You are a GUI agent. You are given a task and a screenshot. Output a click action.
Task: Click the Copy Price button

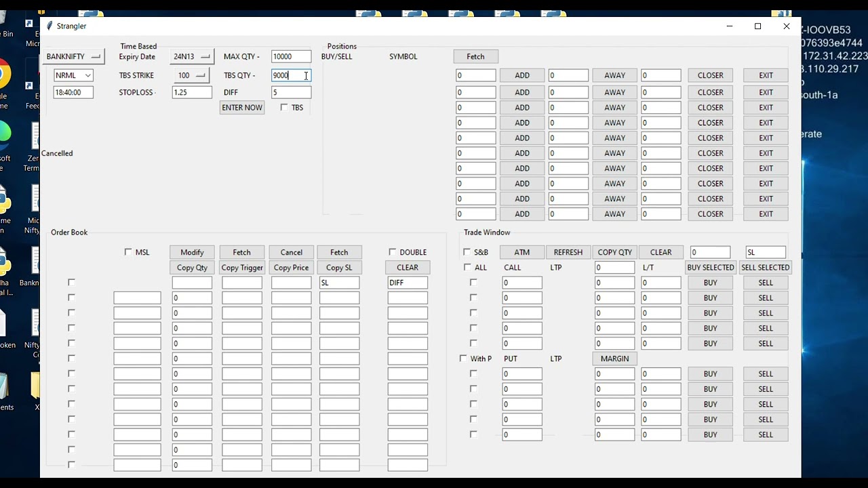(x=292, y=268)
